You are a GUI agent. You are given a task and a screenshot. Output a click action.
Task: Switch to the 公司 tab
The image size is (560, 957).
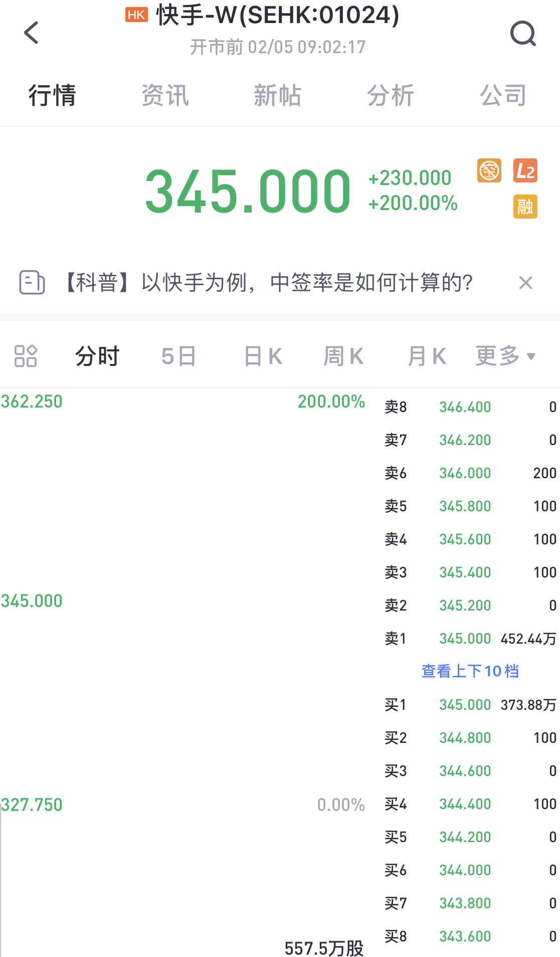(x=503, y=95)
